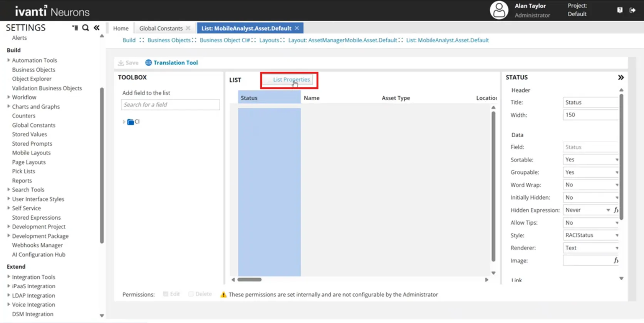Open Hidden Expression formula editor icon
Viewport: 644px width, 323px height.
tap(616, 210)
